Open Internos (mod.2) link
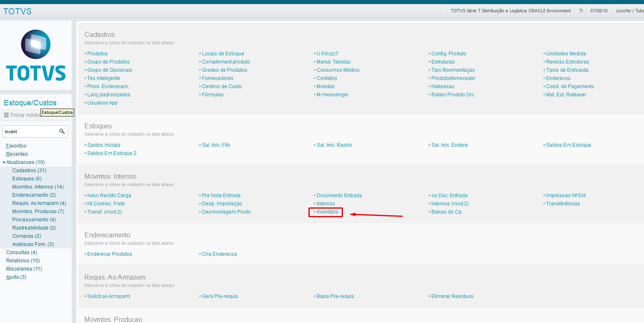Viewport: 644px width, 323px height. click(450, 204)
